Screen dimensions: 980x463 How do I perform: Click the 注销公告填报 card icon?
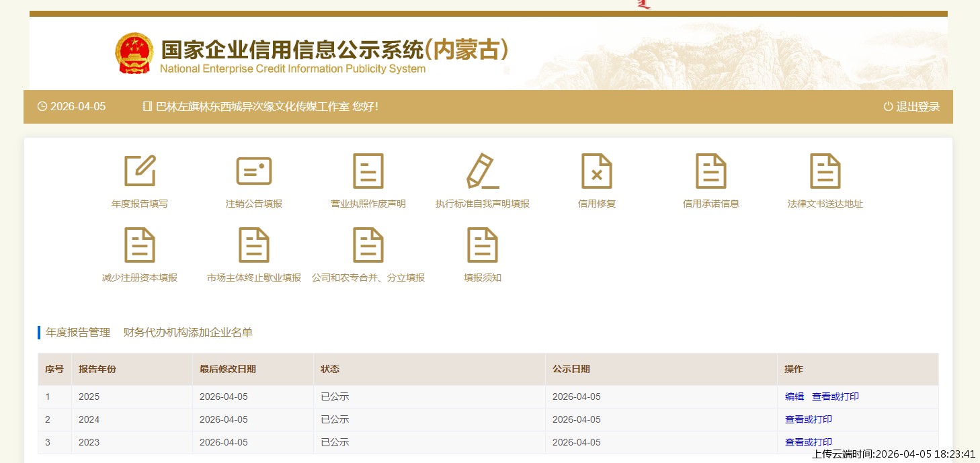point(254,171)
